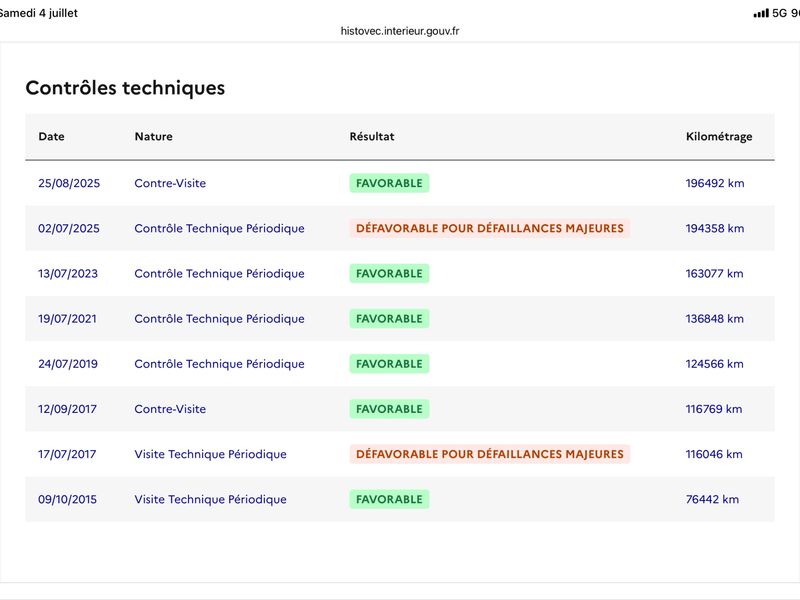Click Contrôle Technique Périodique dated 24/07/2019
The height and width of the screenshot is (600, 800).
[x=219, y=364]
